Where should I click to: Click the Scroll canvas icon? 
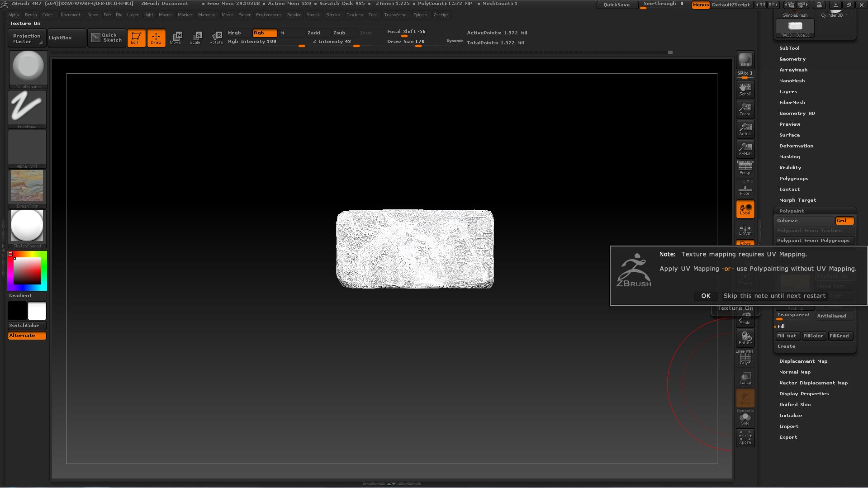pos(745,89)
